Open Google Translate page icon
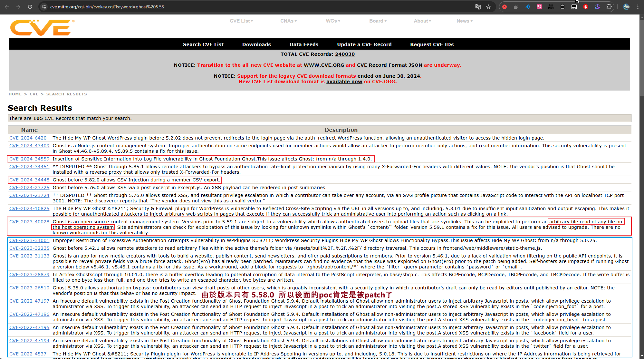The height and width of the screenshot is (359, 644). (478, 7)
